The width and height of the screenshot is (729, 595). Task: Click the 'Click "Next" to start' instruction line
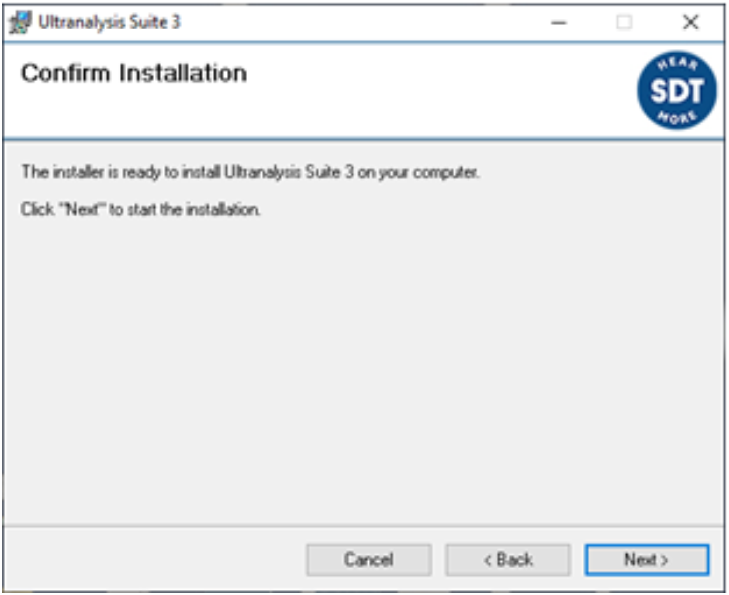tap(141, 211)
